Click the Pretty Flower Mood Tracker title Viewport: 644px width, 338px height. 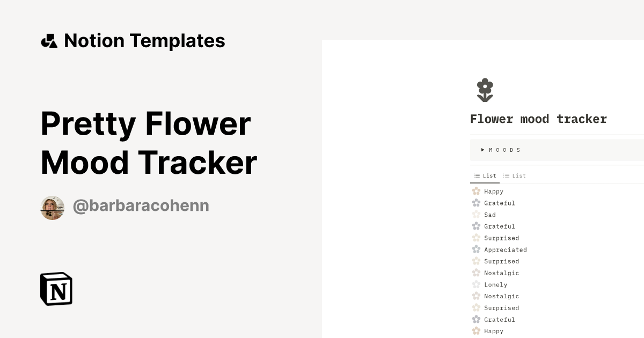coord(149,142)
